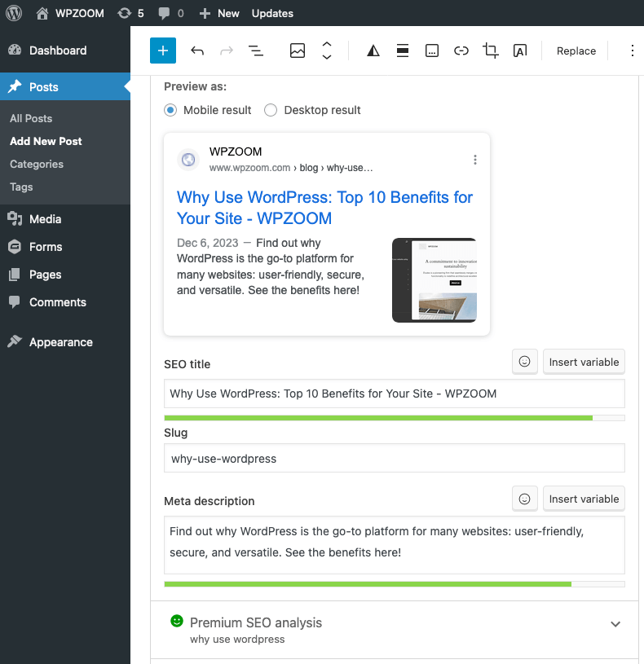
Task: Open the Appearance menu in the sidebar
Action: [60, 342]
